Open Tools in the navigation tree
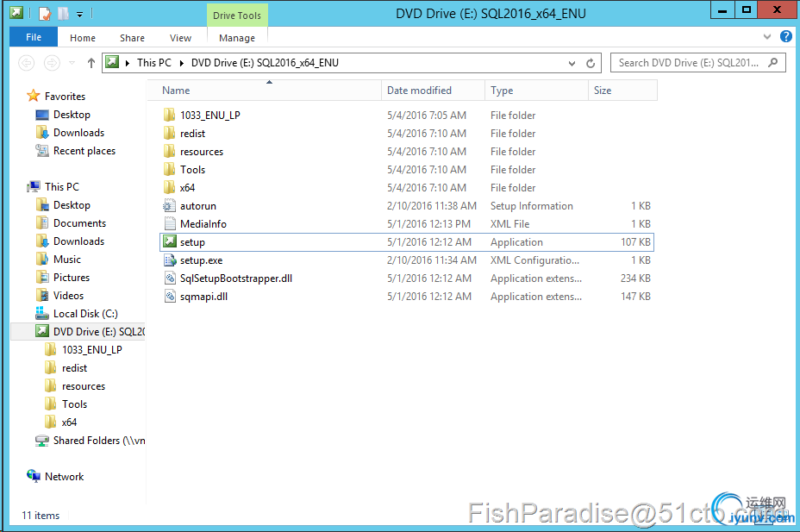The image size is (800, 532). coord(74,404)
